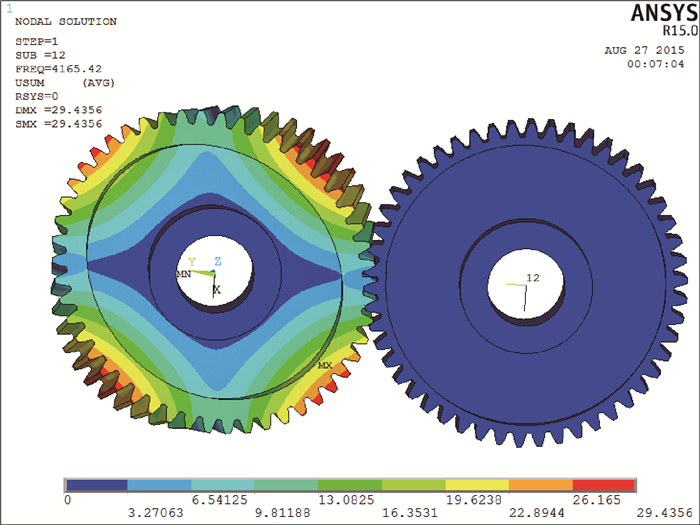Click the SMX =29.4356 value text

59,123
